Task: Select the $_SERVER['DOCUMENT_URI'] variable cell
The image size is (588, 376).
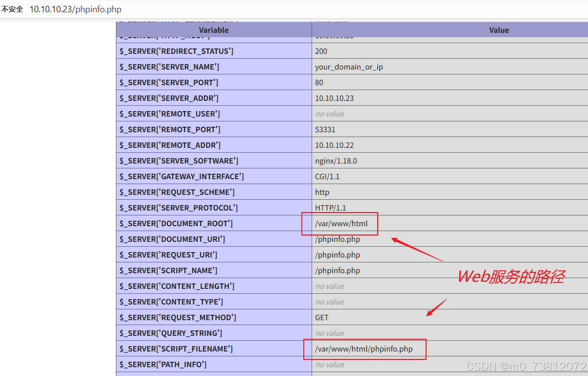Action: 214,239
